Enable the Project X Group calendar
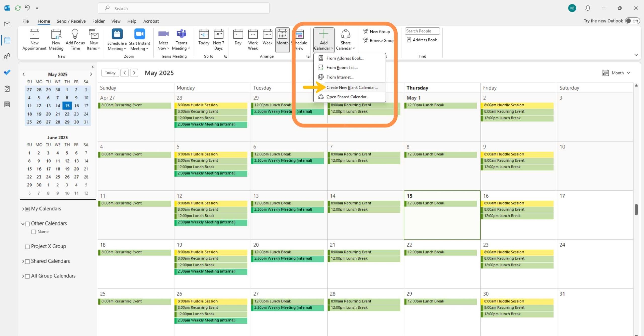Image resolution: width=644 pixels, height=336 pixels. 27,246
